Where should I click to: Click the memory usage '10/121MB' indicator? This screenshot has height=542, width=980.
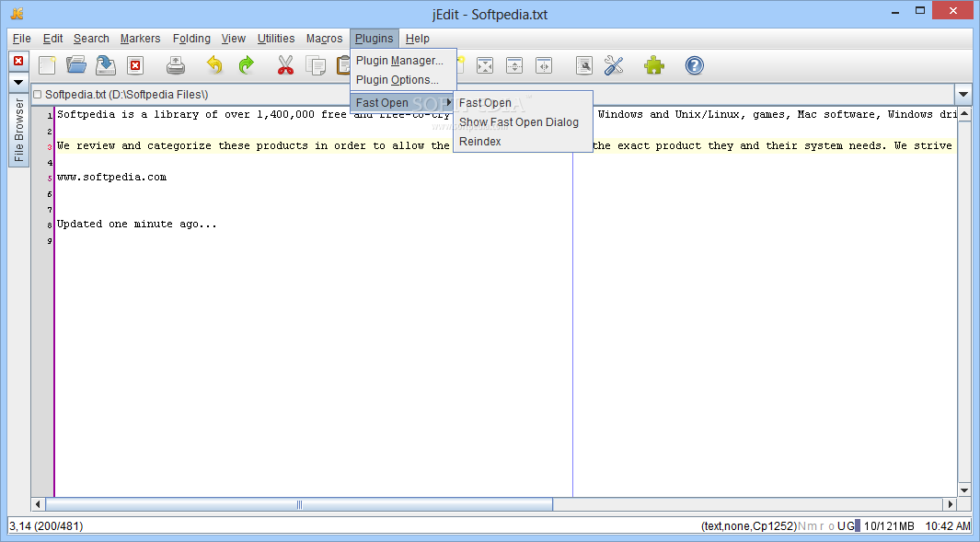click(888, 526)
